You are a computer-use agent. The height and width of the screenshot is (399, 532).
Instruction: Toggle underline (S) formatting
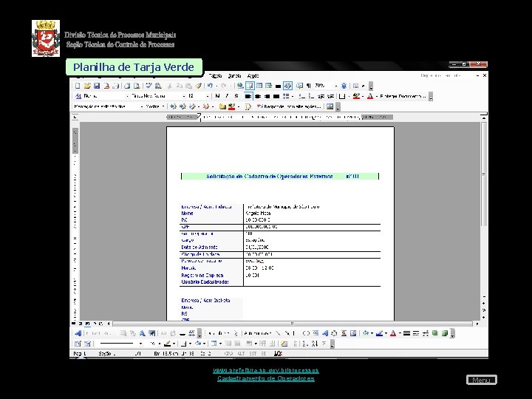pos(236,96)
